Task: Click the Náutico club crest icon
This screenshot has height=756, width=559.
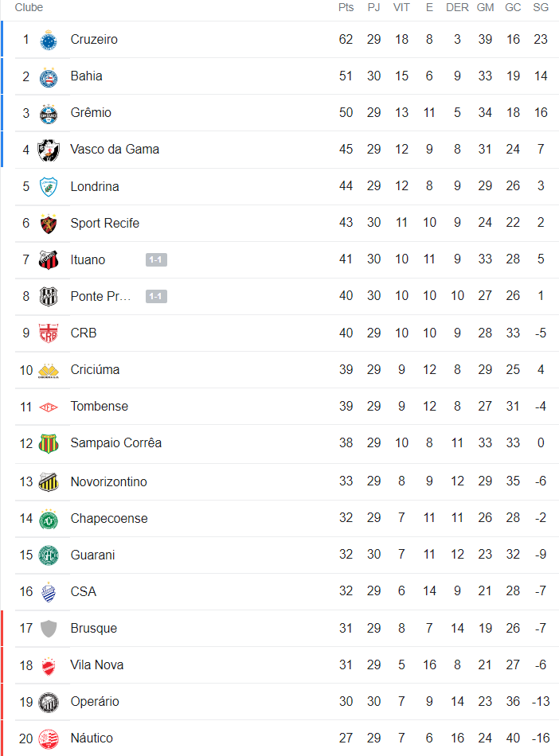Action: pos(49,738)
